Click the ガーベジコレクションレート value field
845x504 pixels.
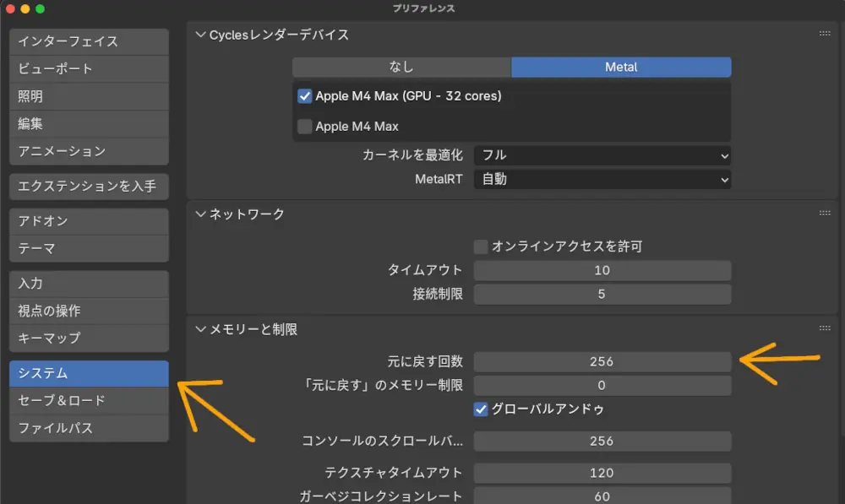pyautogui.click(x=602, y=496)
